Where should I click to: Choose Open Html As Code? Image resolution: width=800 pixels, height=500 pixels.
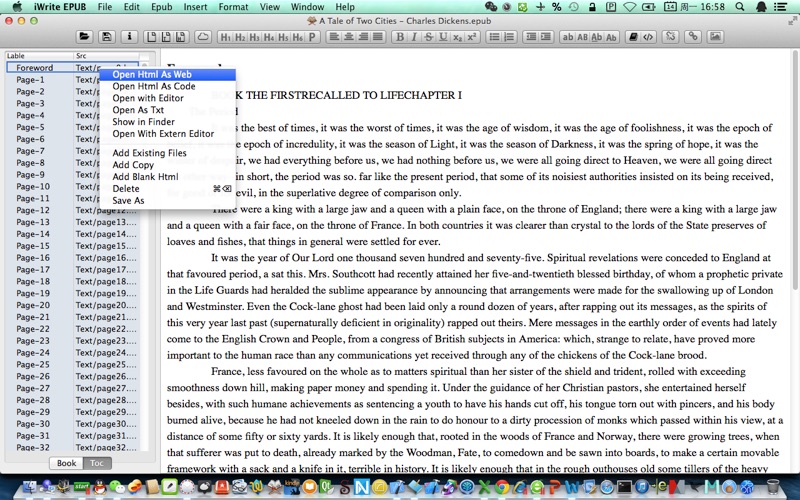167,86
